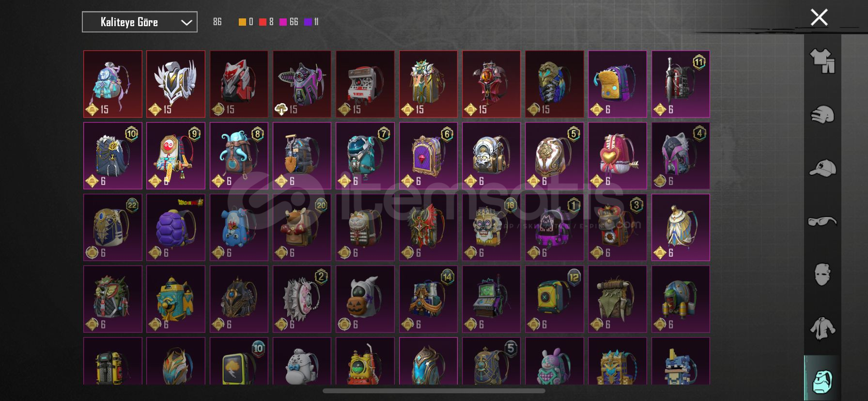This screenshot has height=401, width=868.
Task: Select the white winged shield backpack
Action: 175,84
